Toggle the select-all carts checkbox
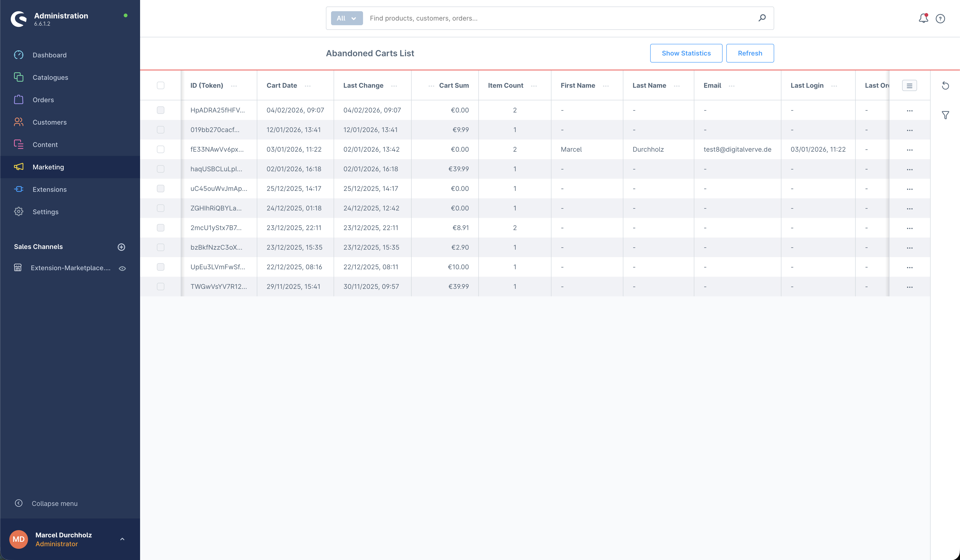The width and height of the screenshot is (960, 560). pos(160,86)
